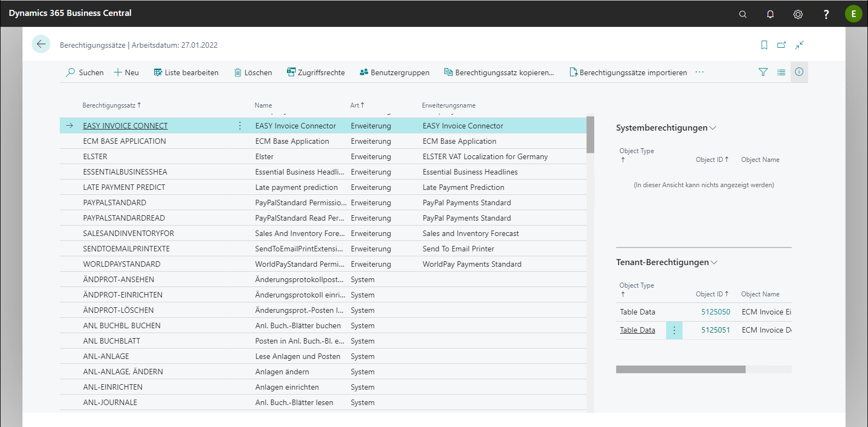The image size is (868, 427).
Task: Collapse the Tenant-Berechtigungen section
Action: click(x=667, y=262)
